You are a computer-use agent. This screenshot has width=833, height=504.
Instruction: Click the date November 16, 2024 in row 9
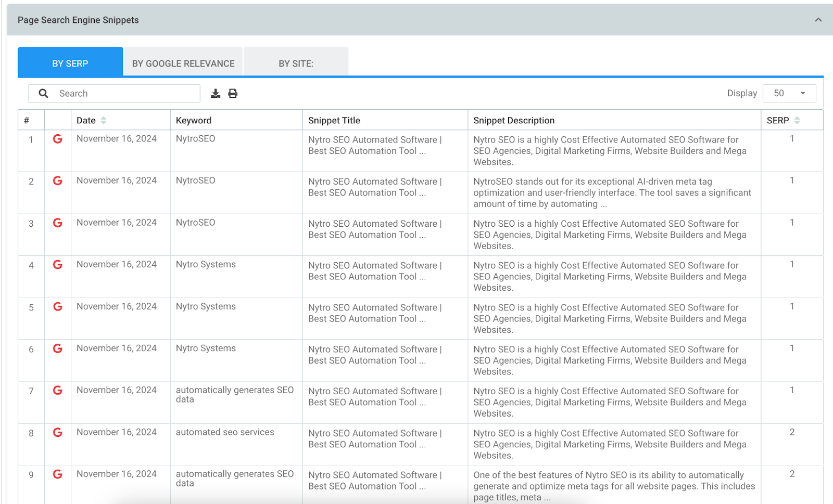click(x=117, y=474)
